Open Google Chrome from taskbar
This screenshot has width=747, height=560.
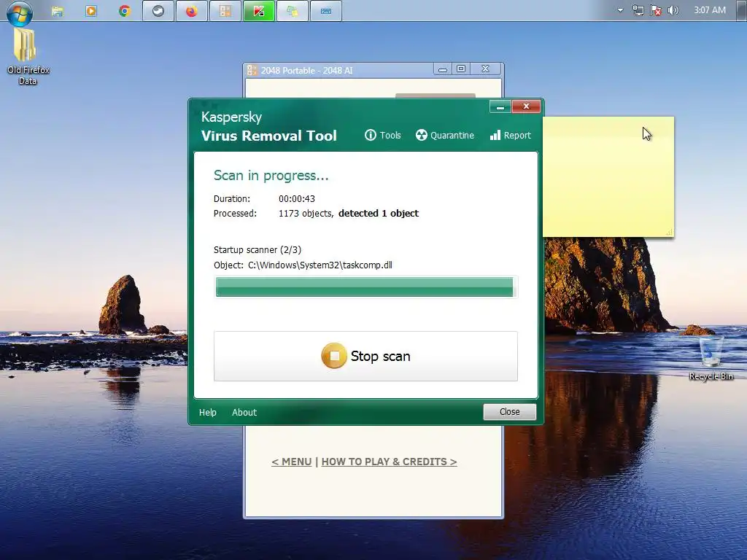point(125,11)
